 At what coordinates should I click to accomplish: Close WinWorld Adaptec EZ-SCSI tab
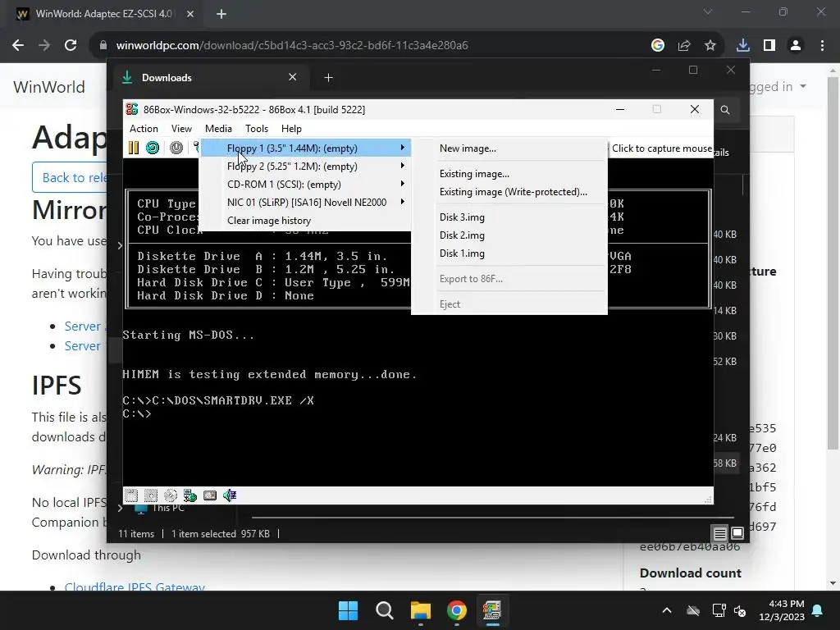coord(190,14)
